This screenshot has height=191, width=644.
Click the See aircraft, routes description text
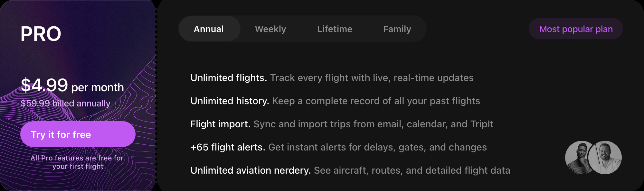(x=412, y=170)
